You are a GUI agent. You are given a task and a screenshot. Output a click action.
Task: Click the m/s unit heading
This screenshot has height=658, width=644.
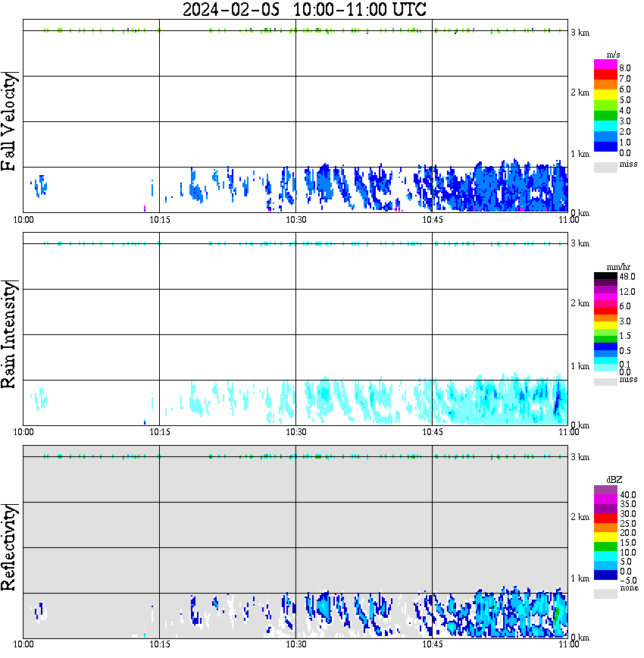pyautogui.click(x=613, y=55)
